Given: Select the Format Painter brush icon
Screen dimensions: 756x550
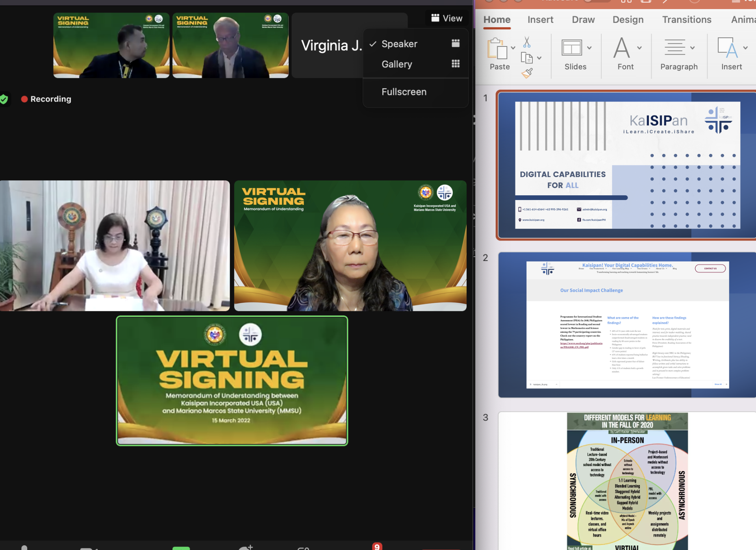Looking at the screenshot, I should coord(527,73).
